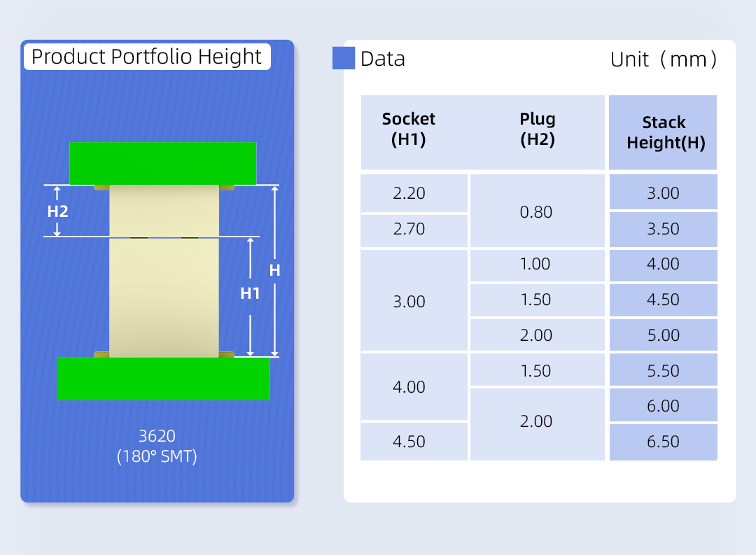Select the bottom green board in diagram
The height and width of the screenshot is (555, 756).
click(x=162, y=378)
